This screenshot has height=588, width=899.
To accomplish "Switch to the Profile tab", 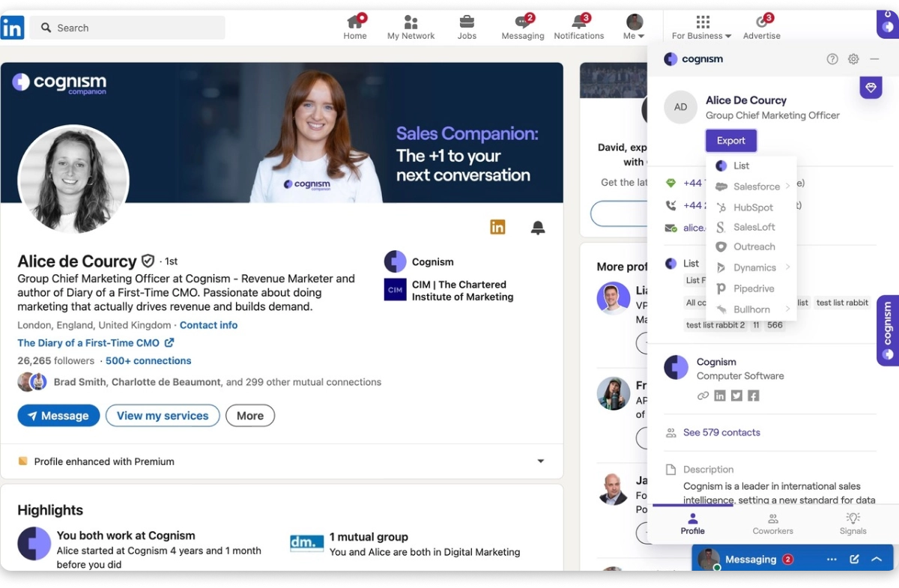I will point(692,524).
